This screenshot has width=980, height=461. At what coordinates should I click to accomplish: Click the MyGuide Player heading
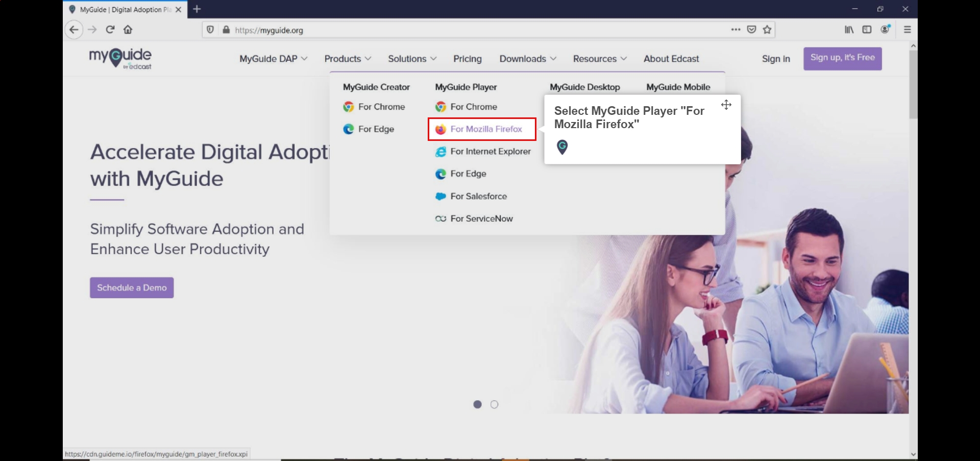click(x=466, y=87)
